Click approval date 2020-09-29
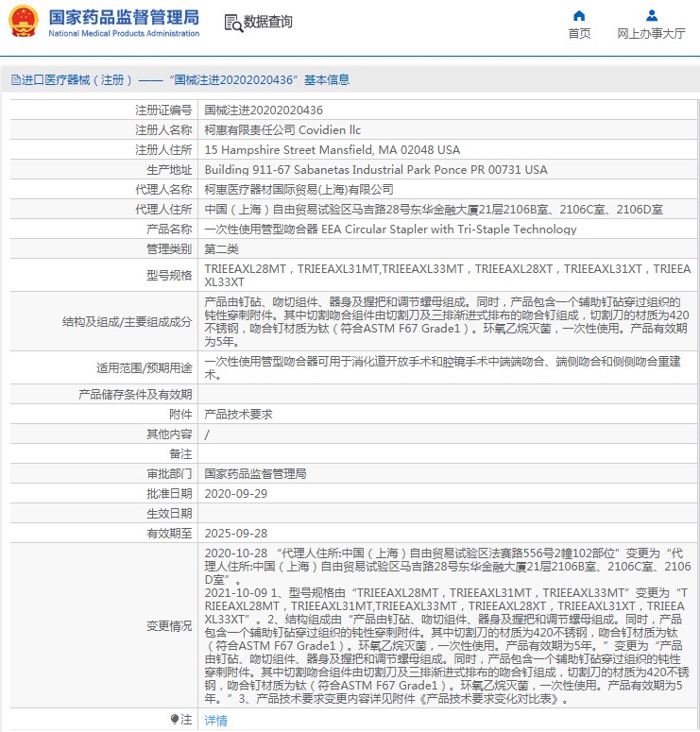The image size is (700, 732). (236, 494)
